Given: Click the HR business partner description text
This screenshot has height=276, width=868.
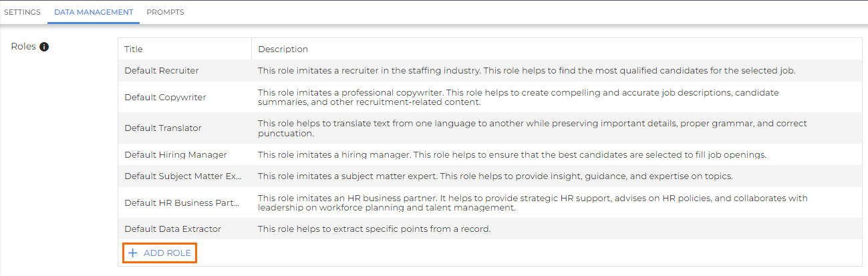Looking at the screenshot, I should pos(532,202).
